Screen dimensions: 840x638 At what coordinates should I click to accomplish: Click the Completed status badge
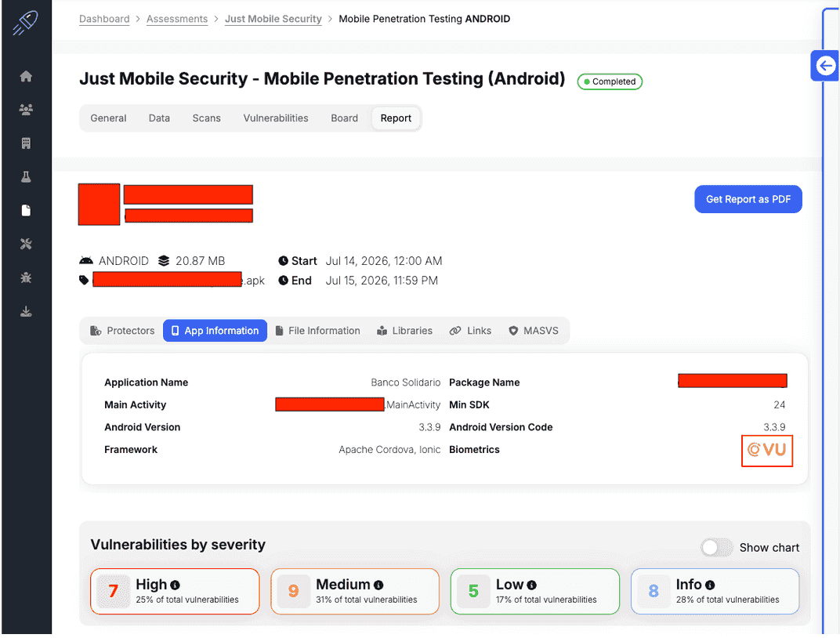point(610,82)
